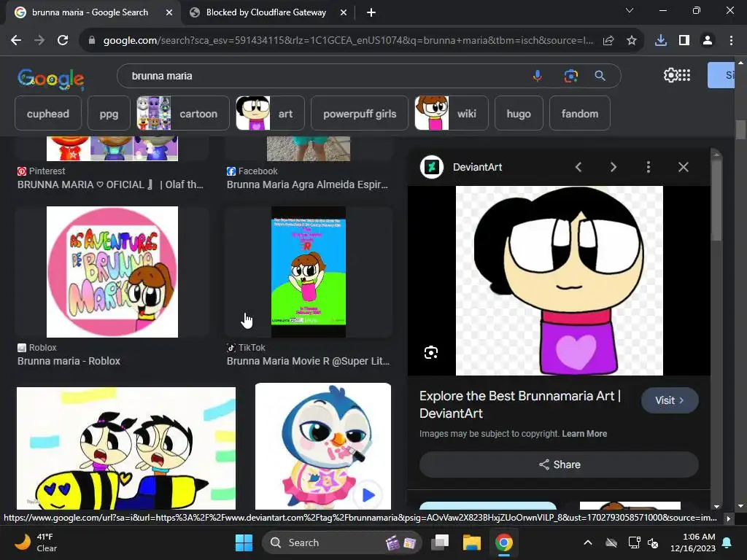Visit the DeviantArt page
The image size is (747, 560).
pyautogui.click(x=670, y=400)
